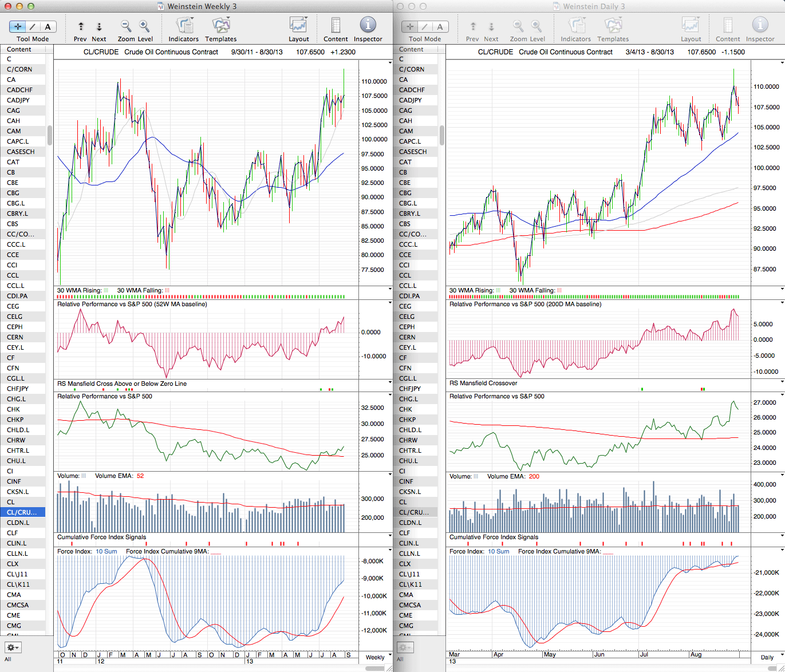Choose CHK symbol in the Daily window list
The width and height of the screenshot is (785, 672).
[405, 409]
